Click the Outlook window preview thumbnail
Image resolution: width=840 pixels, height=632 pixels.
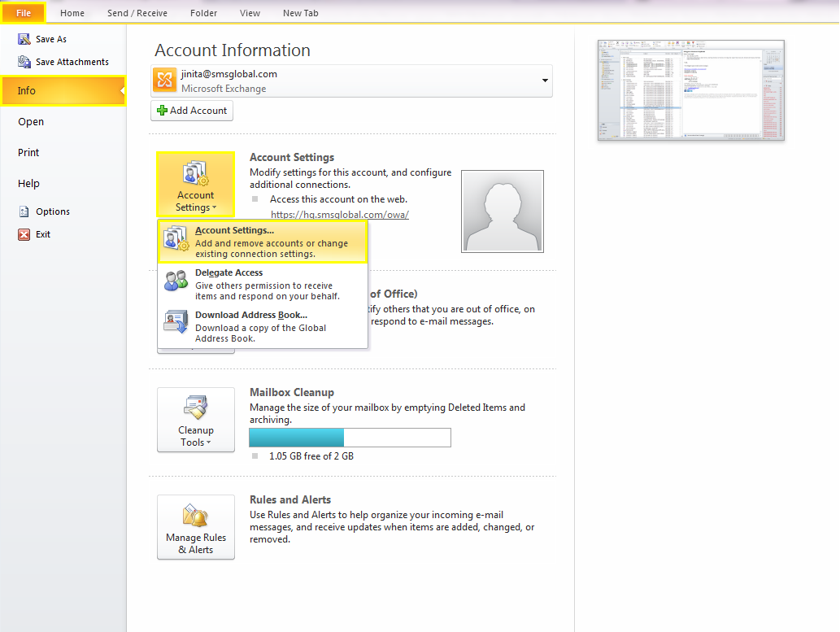691,89
